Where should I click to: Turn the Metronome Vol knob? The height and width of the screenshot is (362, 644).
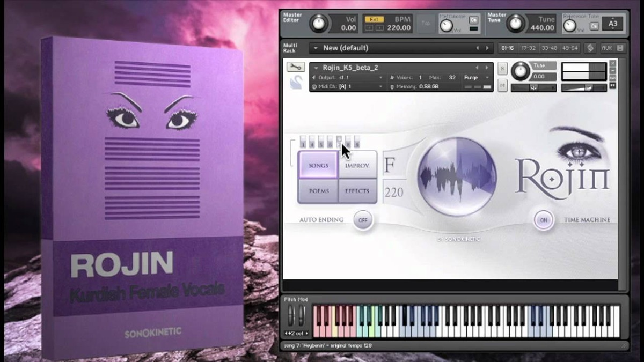446,26
